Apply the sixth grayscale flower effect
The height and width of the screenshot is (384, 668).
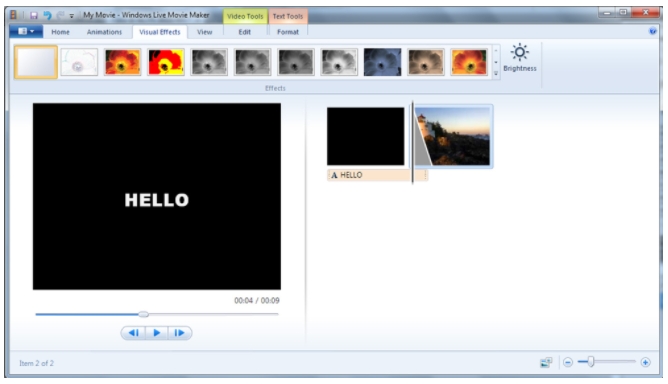click(x=253, y=62)
